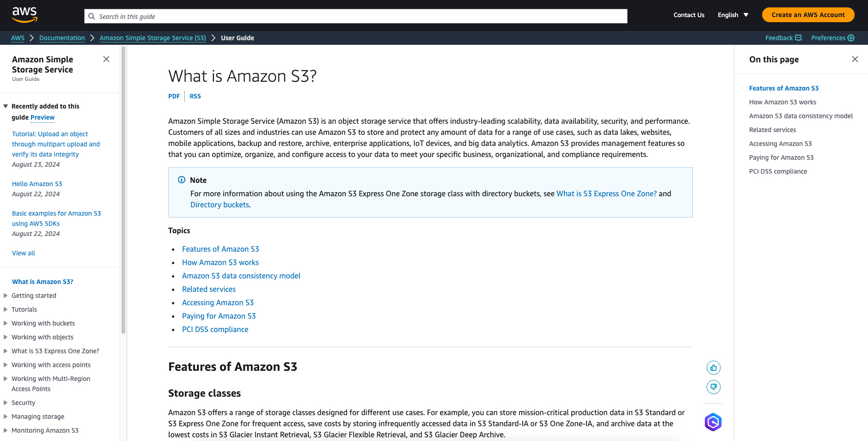868x441 pixels.
Task: Close the On this page panel
Action: tap(855, 59)
